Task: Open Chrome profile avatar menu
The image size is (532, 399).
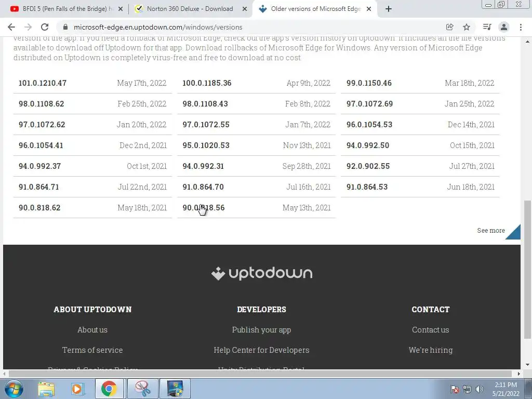Action: (x=504, y=27)
